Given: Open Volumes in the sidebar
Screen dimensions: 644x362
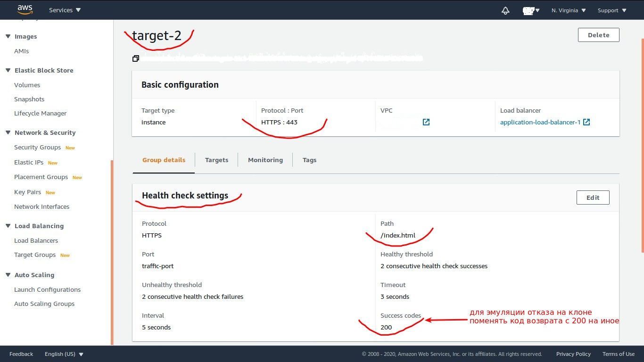Looking at the screenshot, I should pos(27,85).
